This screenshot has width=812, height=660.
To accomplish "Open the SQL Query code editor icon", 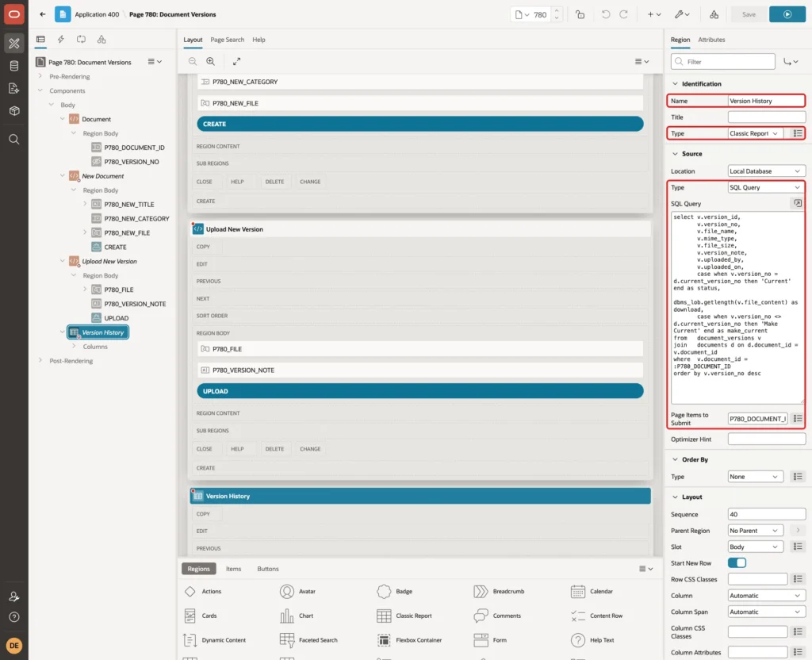I will click(x=798, y=204).
